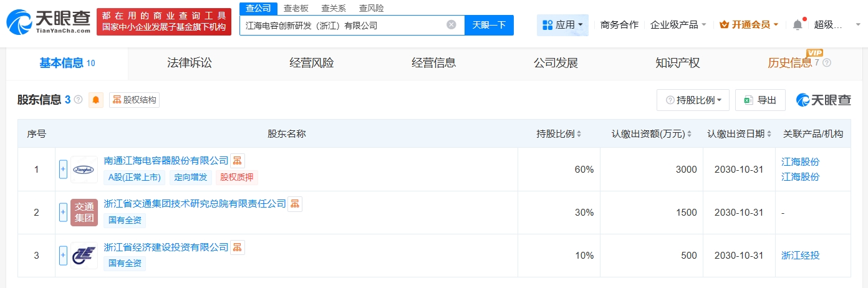This screenshot has height=288, width=868.
Task: Open the notifications bell in header
Action: (x=798, y=25)
